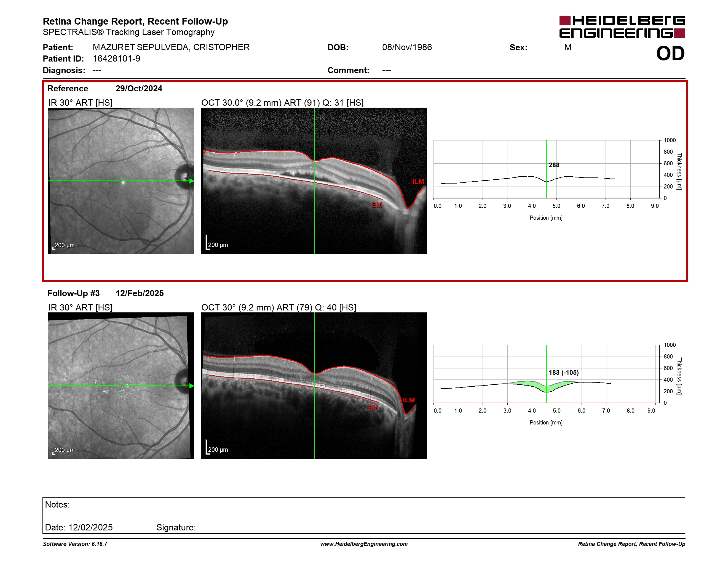This screenshot has height=563, width=728.
Task: Click the Follow-Up #3 heading
Action: pos(73,293)
